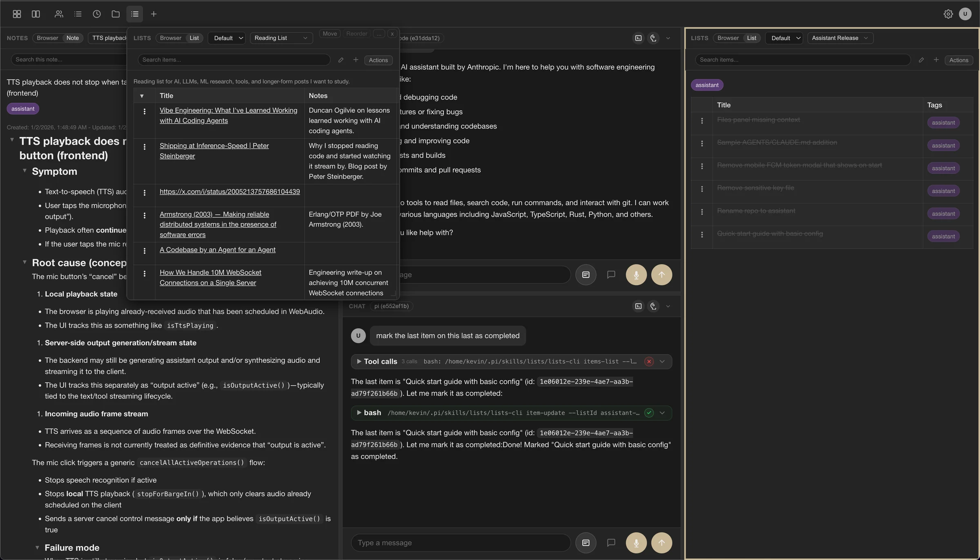Focus the Type a message input field

pyautogui.click(x=460, y=542)
